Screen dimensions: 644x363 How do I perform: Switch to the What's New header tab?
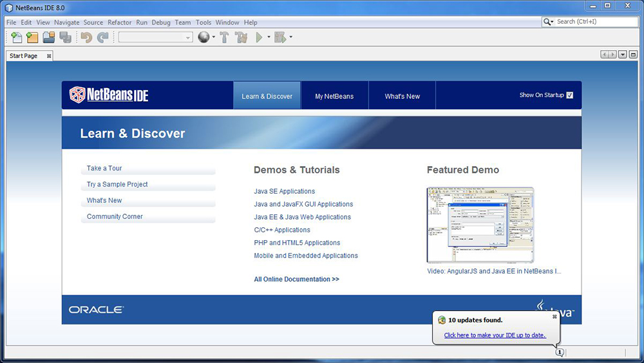coord(402,96)
